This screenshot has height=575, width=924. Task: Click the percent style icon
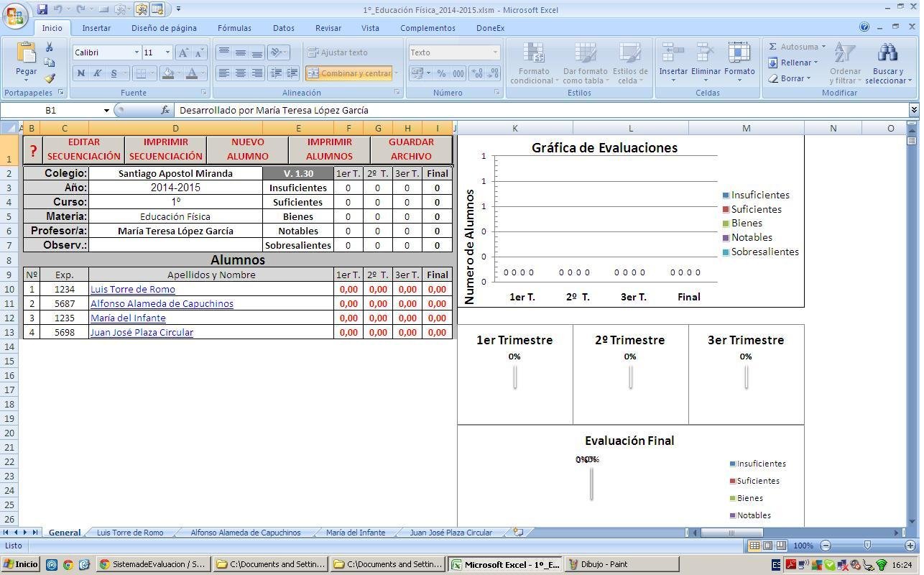click(441, 73)
